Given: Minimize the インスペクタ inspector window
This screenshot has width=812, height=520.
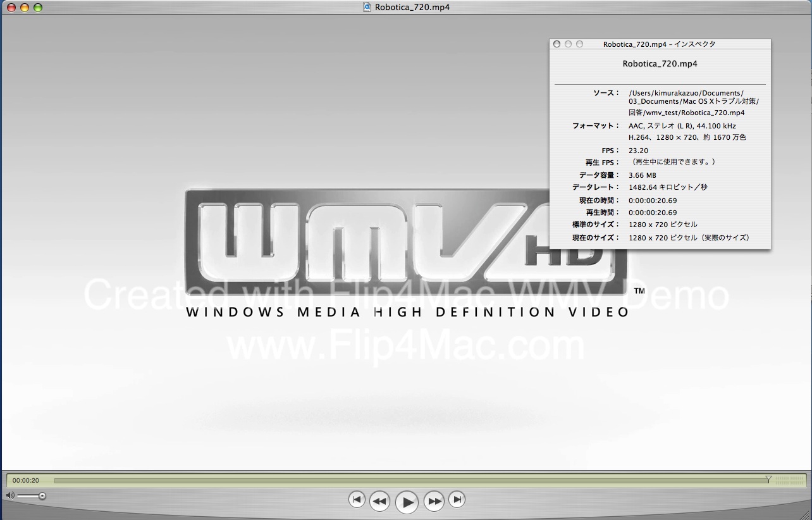Looking at the screenshot, I should [568, 44].
